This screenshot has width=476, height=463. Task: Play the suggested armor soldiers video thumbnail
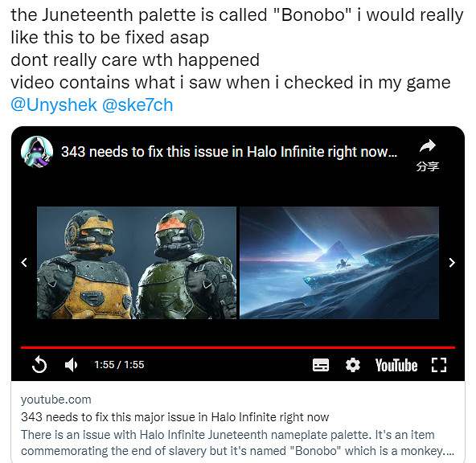click(137, 263)
